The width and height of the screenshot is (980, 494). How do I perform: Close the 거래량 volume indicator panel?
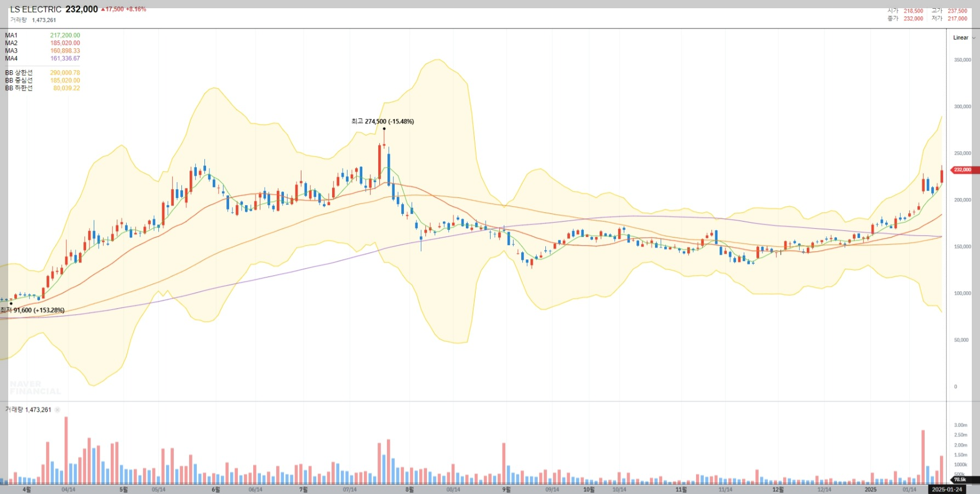(x=58, y=410)
